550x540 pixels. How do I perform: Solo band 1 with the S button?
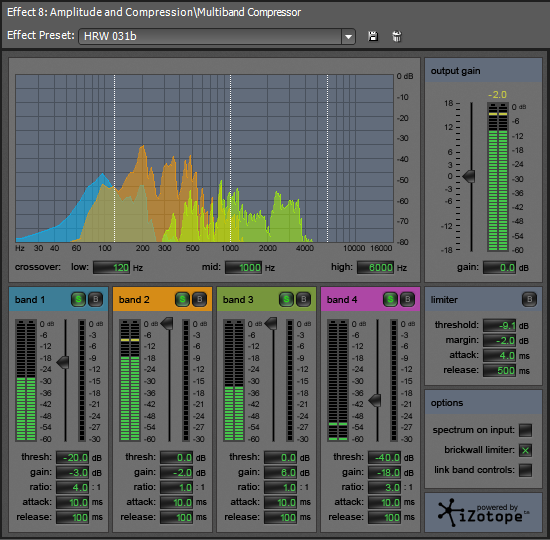click(78, 299)
